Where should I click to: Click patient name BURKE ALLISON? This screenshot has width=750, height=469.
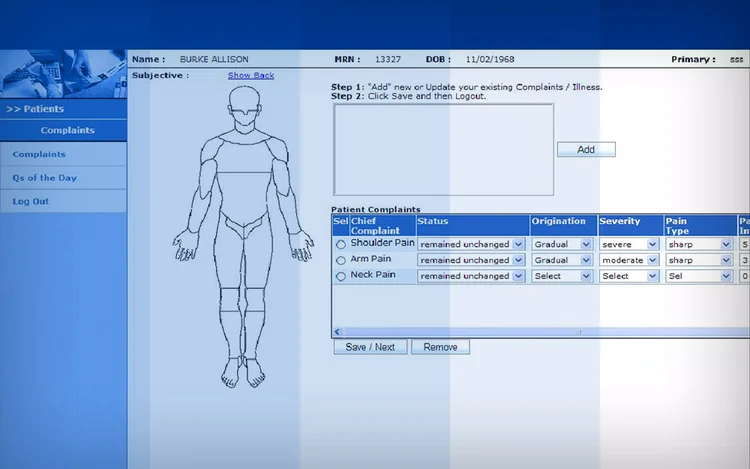[214, 59]
